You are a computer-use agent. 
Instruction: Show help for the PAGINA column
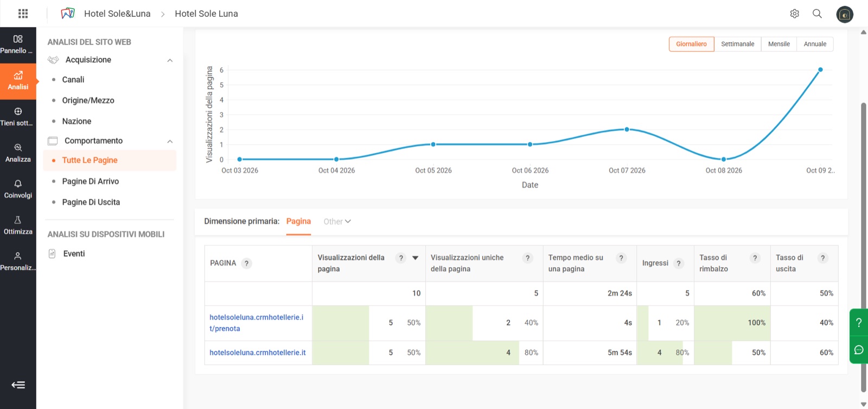coord(246,263)
